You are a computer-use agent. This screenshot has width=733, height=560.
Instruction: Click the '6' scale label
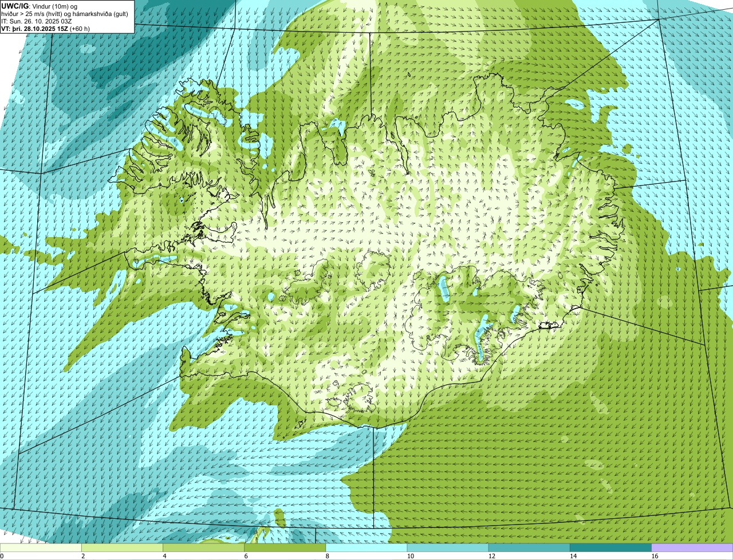[x=246, y=556]
